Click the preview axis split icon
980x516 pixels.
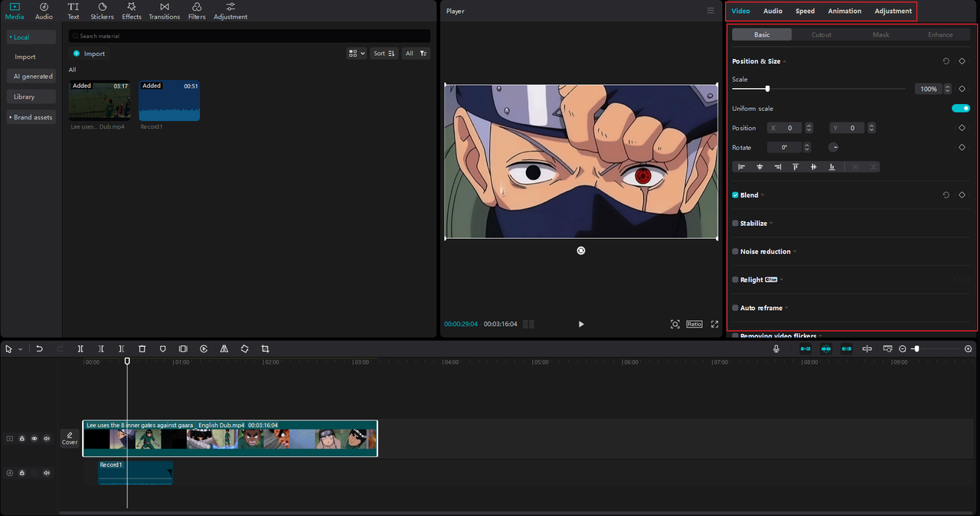[x=867, y=348]
